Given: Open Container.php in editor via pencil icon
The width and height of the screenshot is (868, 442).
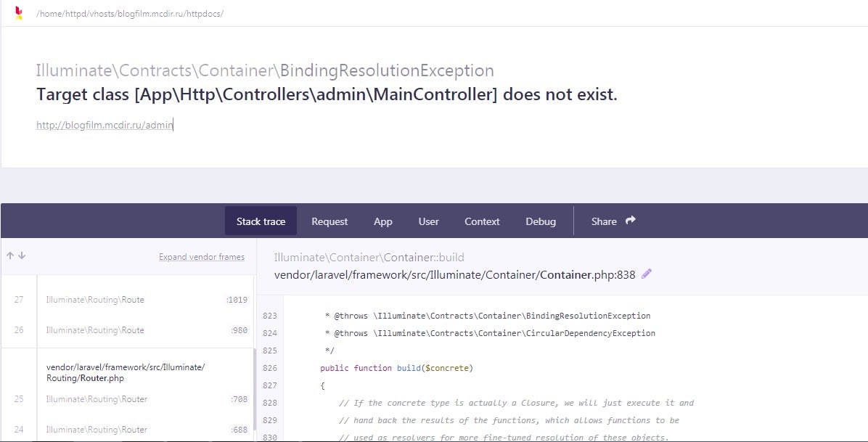Looking at the screenshot, I should pyautogui.click(x=647, y=274).
